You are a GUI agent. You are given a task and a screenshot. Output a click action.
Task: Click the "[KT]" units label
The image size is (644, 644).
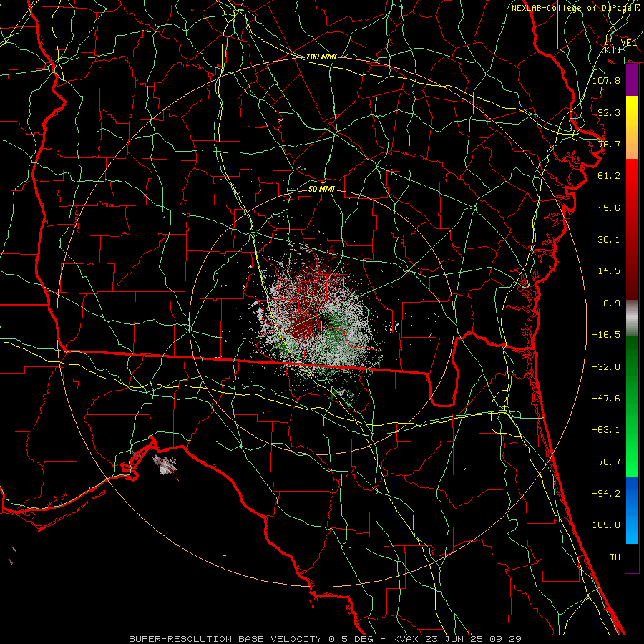pos(611,49)
